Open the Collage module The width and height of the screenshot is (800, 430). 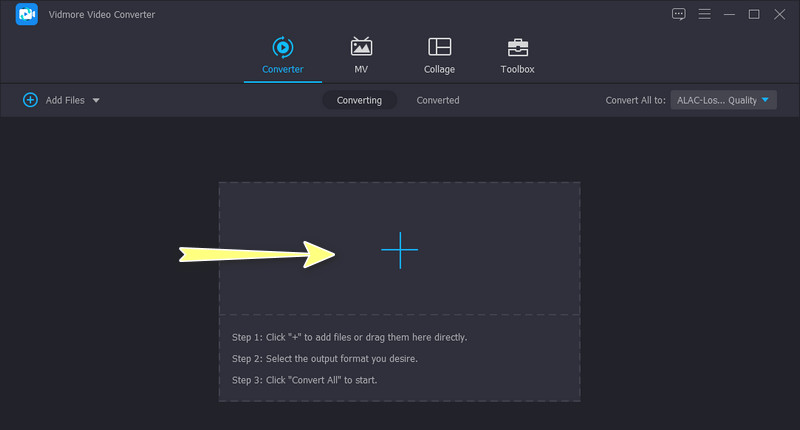tap(439, 55)
